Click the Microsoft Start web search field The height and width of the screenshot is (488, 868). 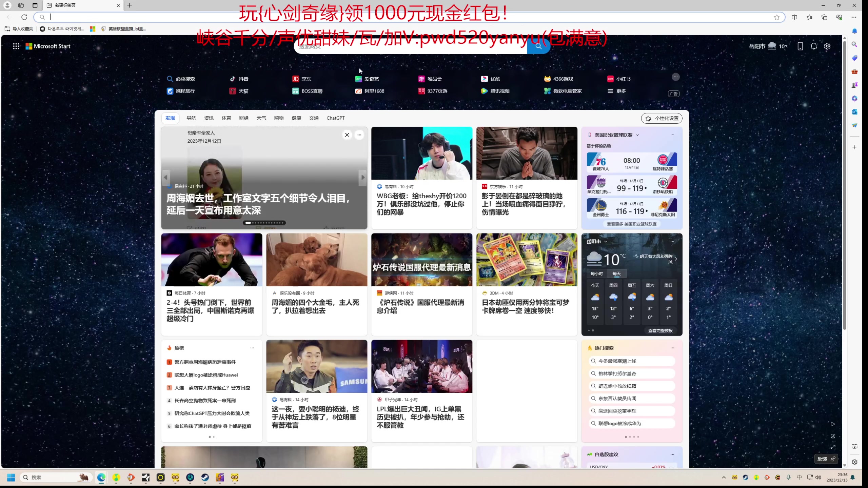tap(410, 46)
